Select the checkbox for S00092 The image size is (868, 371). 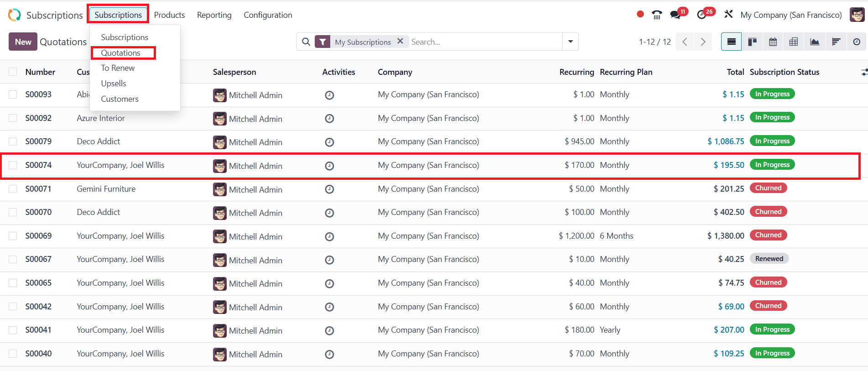[13, 118]
